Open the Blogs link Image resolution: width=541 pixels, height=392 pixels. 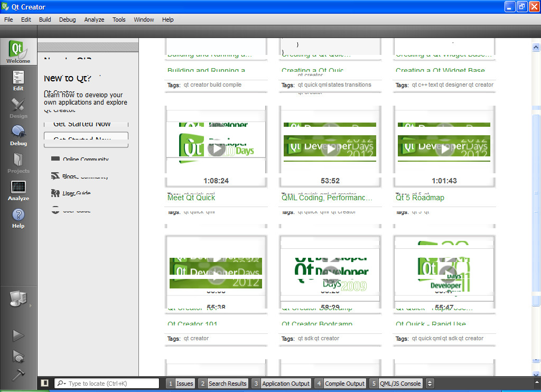(x=69, y=176)
